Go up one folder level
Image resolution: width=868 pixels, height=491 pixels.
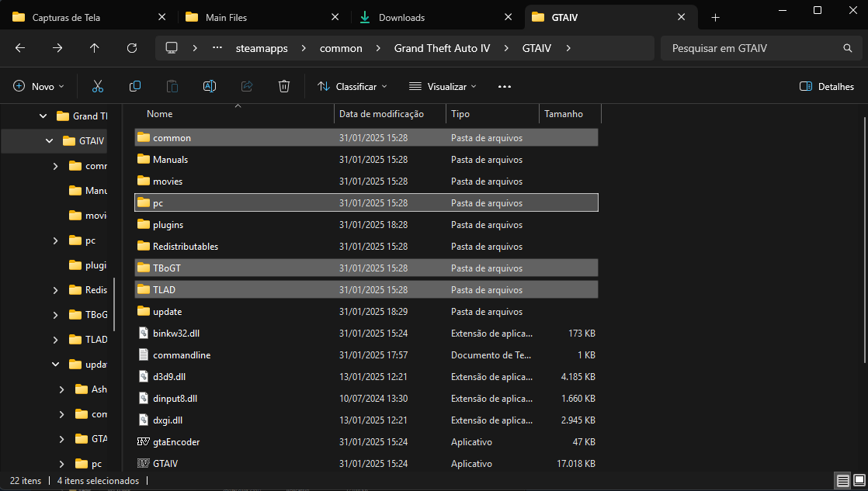[x=95, y=48]
